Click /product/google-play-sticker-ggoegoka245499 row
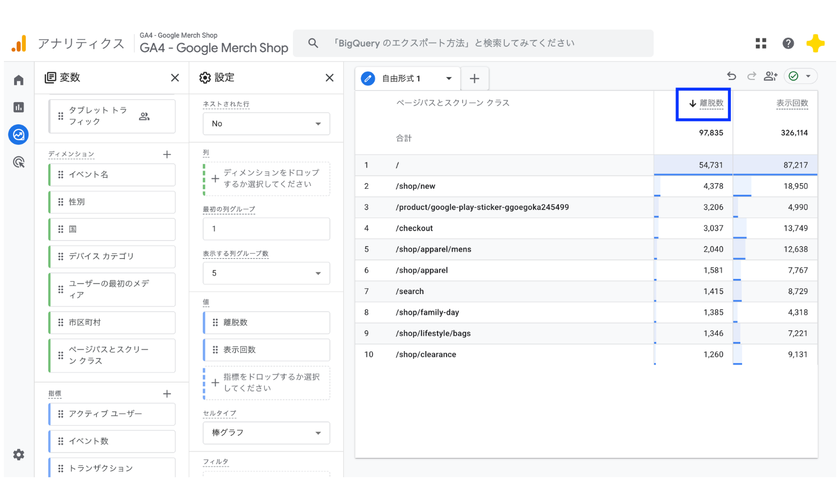The height and width of the screenshot is (504, 840). click(586, 207)
